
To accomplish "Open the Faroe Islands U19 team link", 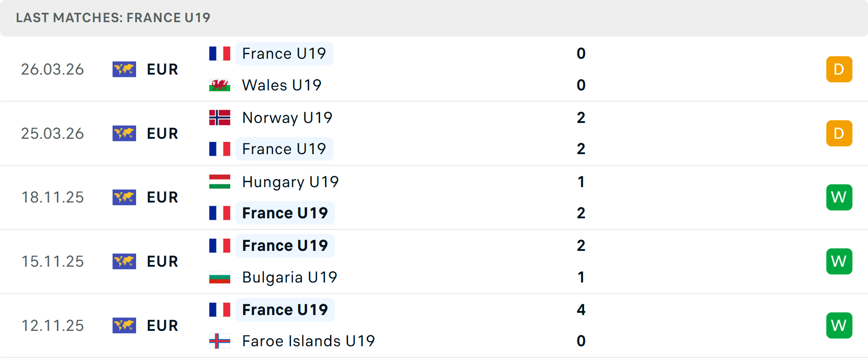I will pos(308,341).
